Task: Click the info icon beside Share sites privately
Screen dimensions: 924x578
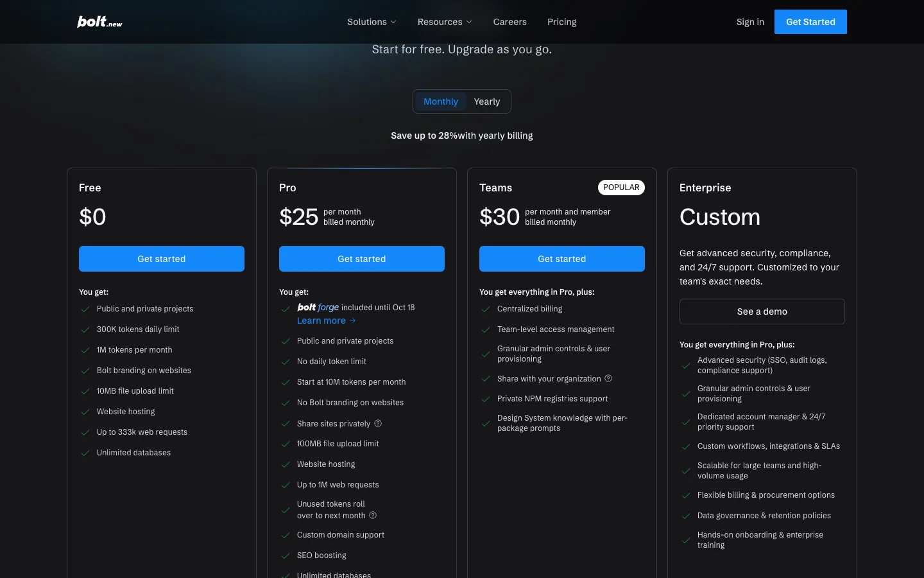Action: pos(378,423)
